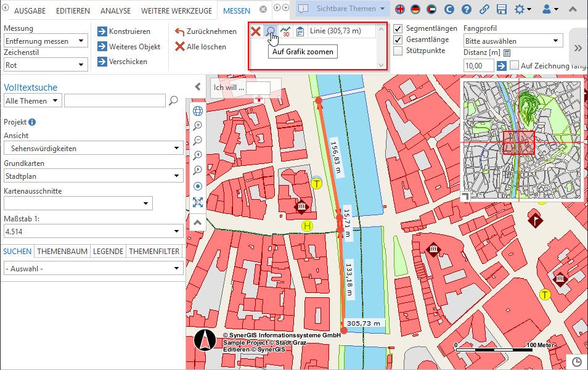Click the settings gear in the top bar
Image resolution: width=588 pixels, height=370 pixels.
click(520, 9)
